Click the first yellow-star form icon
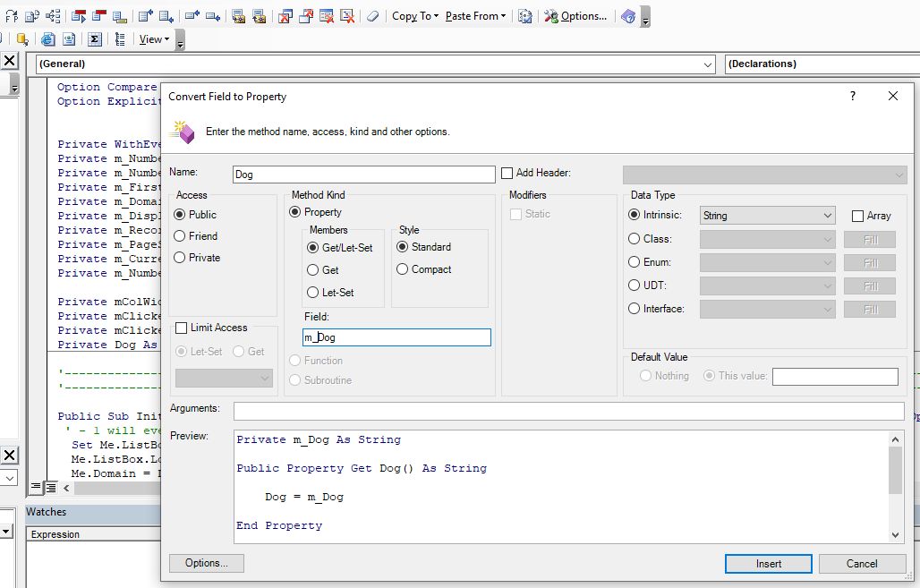This screenshot has height=588, width=920. coord(238,16)
